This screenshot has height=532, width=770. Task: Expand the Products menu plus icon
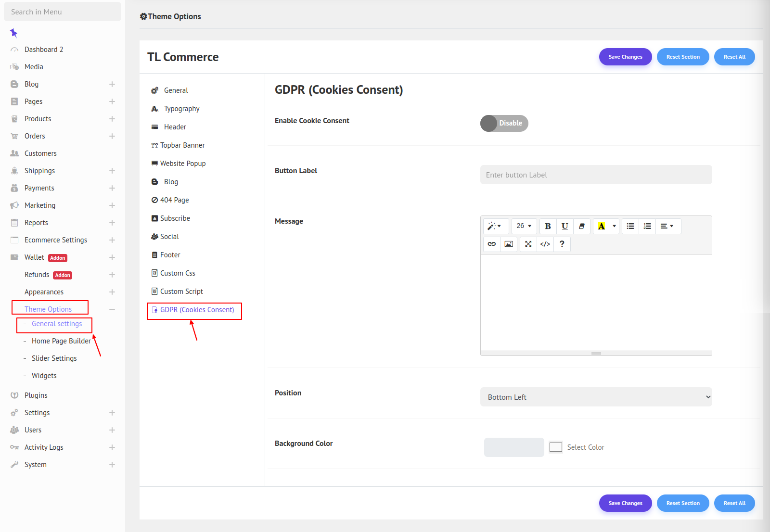(112, 119)
